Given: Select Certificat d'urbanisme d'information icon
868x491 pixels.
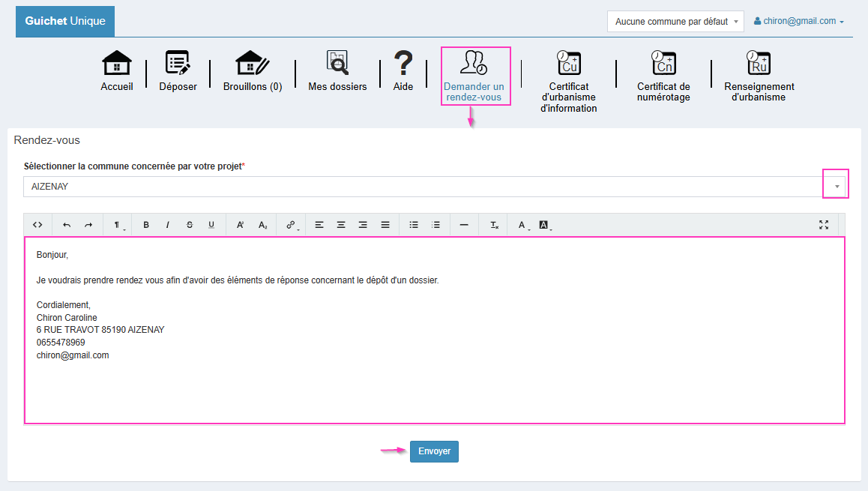Looking at the screenshot, I should (568, 64).
